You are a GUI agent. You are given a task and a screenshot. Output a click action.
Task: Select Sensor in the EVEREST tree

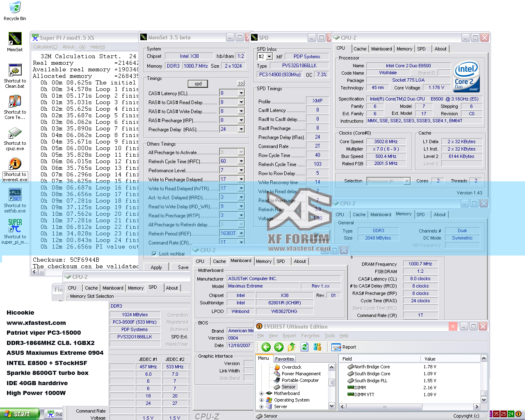coord(288,387)
